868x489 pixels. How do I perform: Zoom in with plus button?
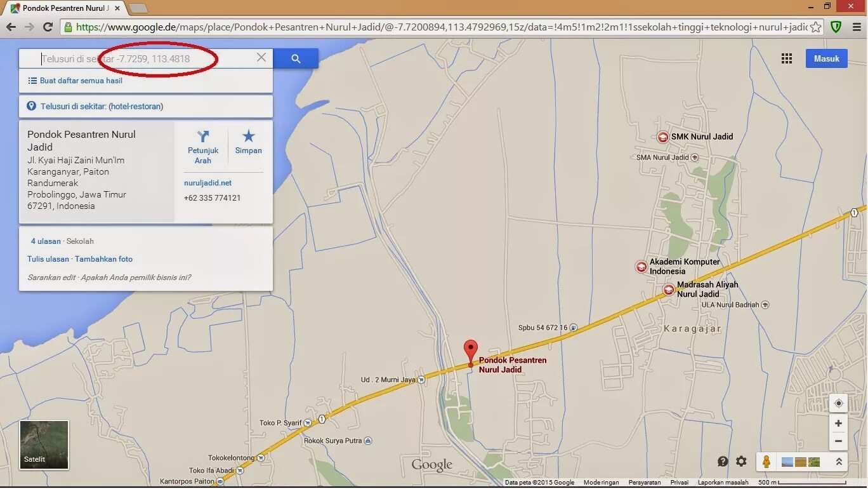point(838,424)
